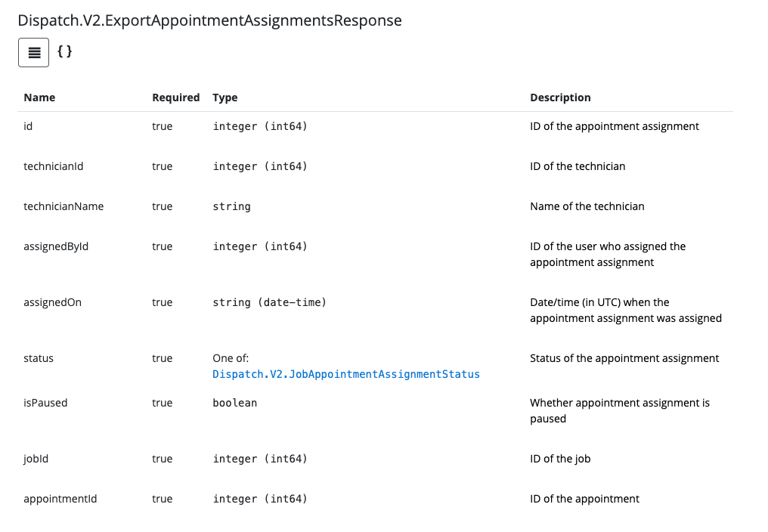Viewport: 768px width, 532px height.
Task: Click integer (int64) type in assignedById row
Action: tap(260, 247)
